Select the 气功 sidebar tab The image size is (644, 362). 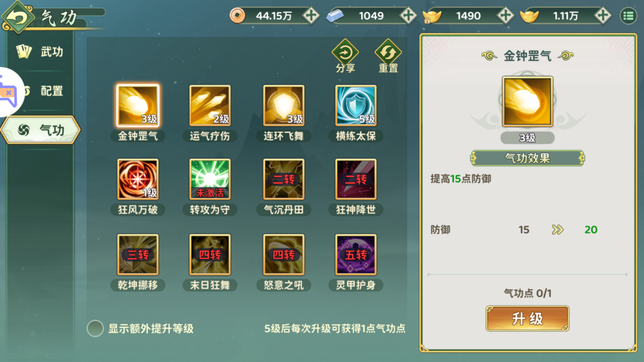click(40, 130)
